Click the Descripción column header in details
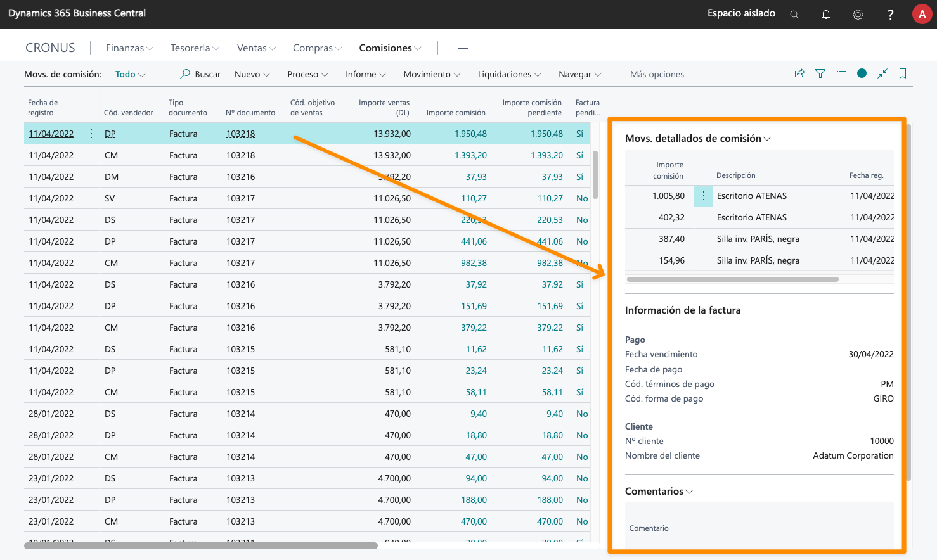 tap(735, 175)
